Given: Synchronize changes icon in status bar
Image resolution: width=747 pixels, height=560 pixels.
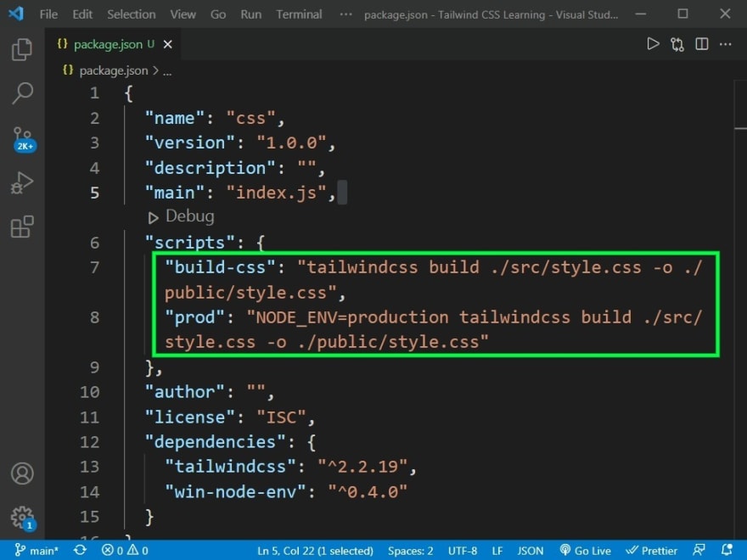Looking at the screenshot, I should 80,550.
